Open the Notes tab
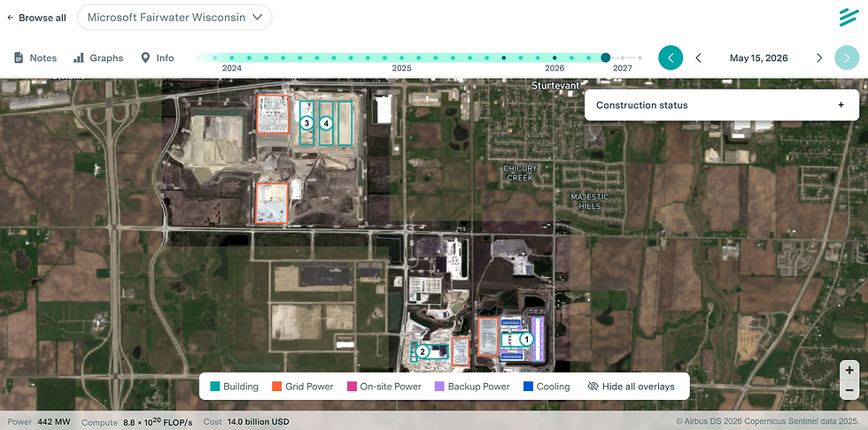The image size is (868, 430). (x=35, y=58)
